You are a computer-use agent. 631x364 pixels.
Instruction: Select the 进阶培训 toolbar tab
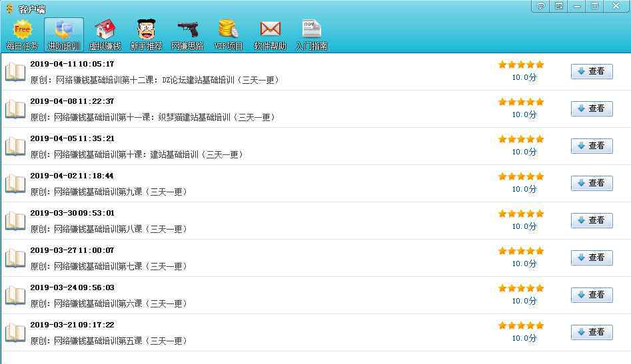click(x=64, y=35)
